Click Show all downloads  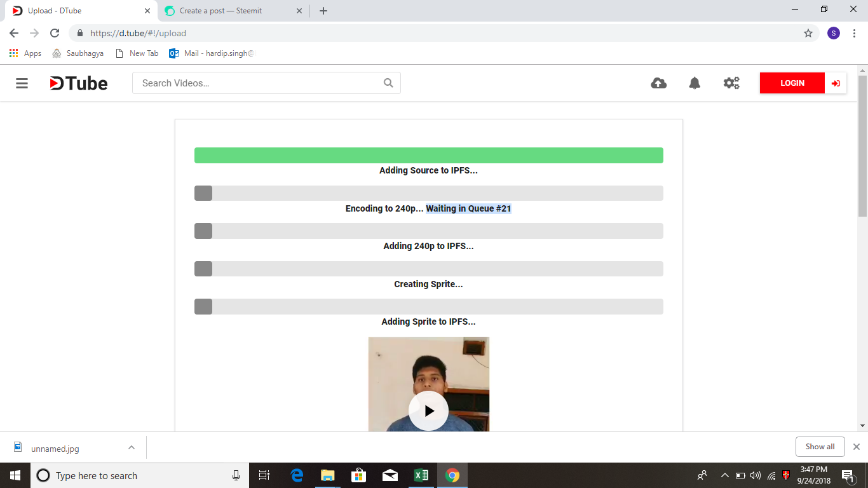820,447
